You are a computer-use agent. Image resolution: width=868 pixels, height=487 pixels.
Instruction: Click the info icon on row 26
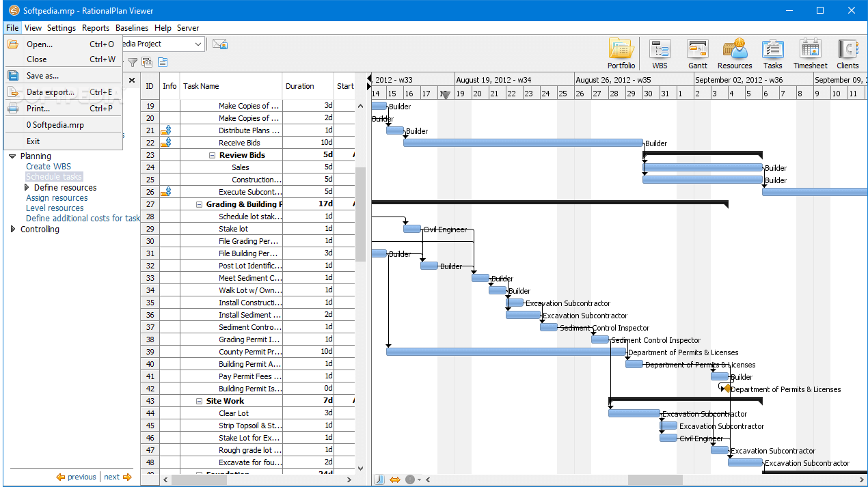[165, 192]
